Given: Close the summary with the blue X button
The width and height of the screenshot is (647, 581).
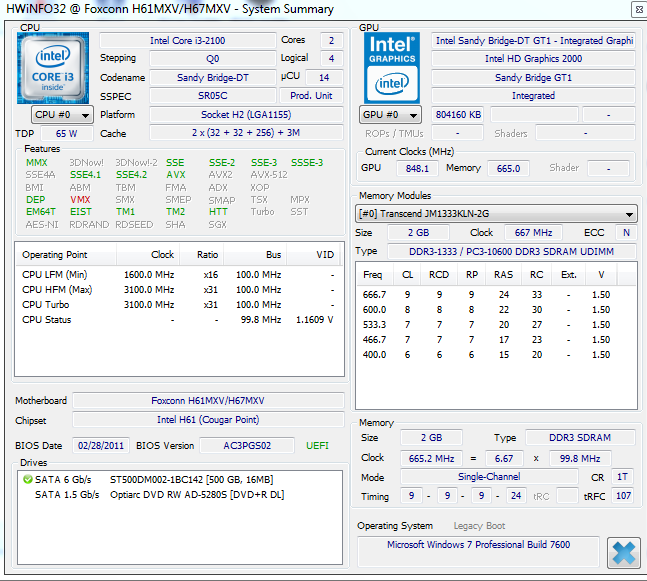Looking at the screenshot, I should pos(623,553).
